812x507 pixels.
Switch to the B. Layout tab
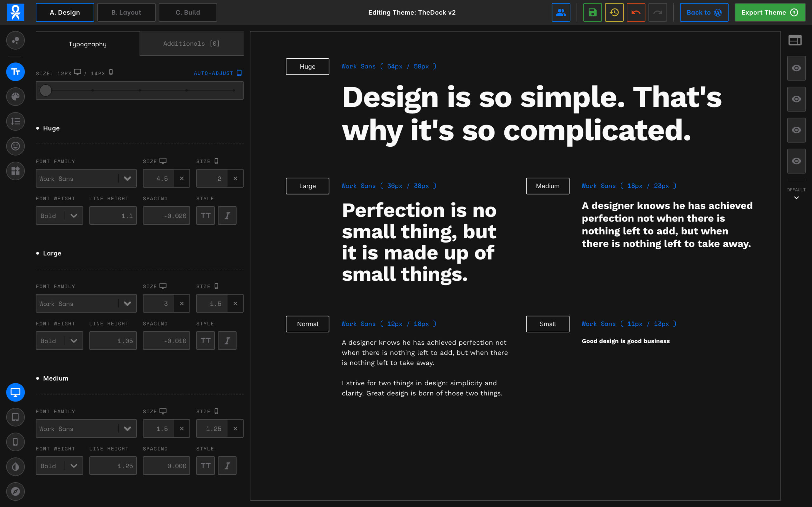tap(126, 12)
